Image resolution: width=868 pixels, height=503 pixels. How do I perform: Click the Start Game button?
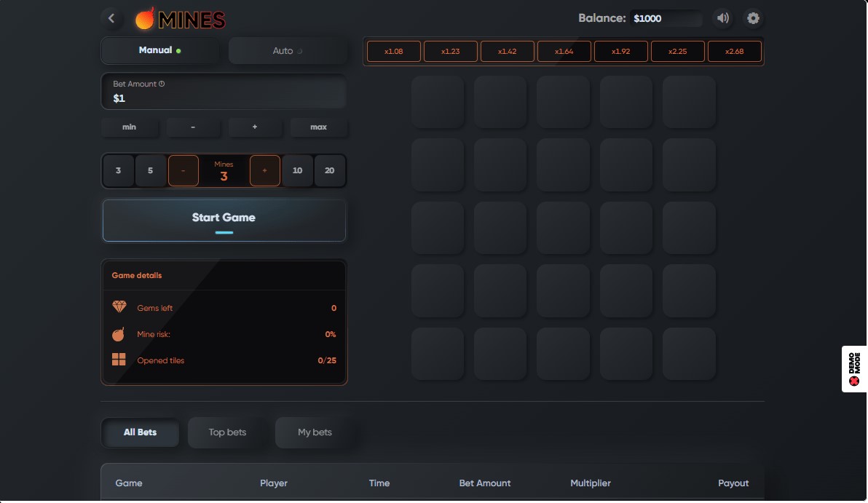[x=224, y=221]
